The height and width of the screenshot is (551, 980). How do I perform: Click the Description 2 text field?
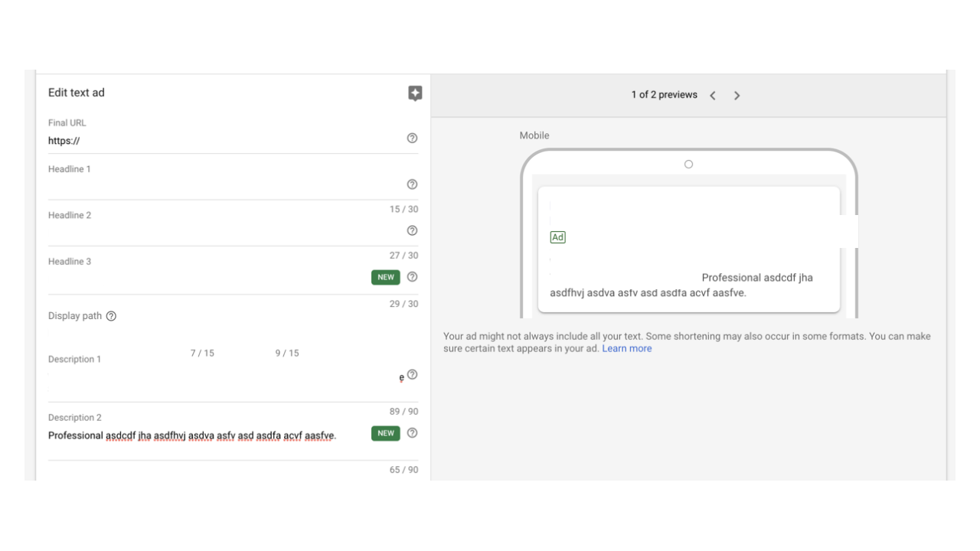[x=208, y=435]
